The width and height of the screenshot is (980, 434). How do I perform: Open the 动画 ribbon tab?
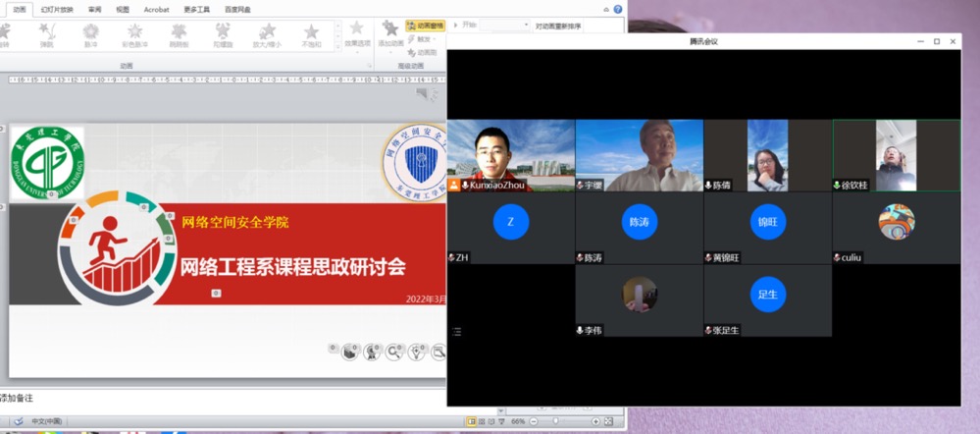click(x=20, y=10)
